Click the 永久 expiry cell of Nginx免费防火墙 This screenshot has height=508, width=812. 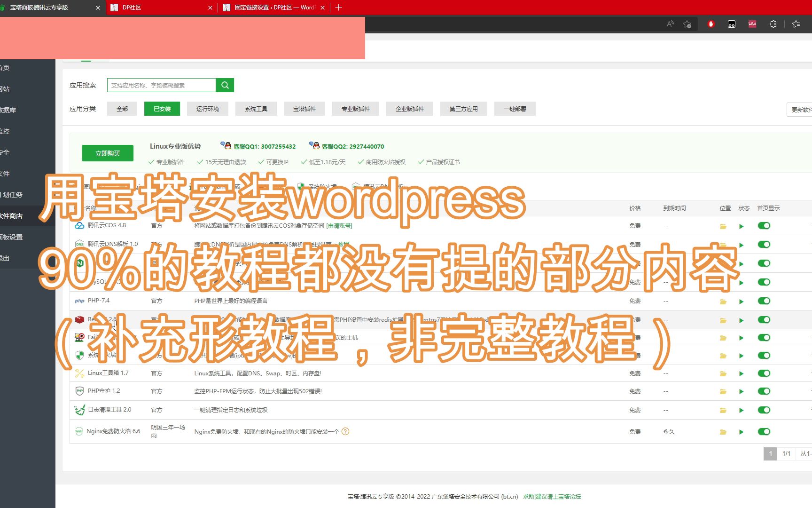(669, 432)
